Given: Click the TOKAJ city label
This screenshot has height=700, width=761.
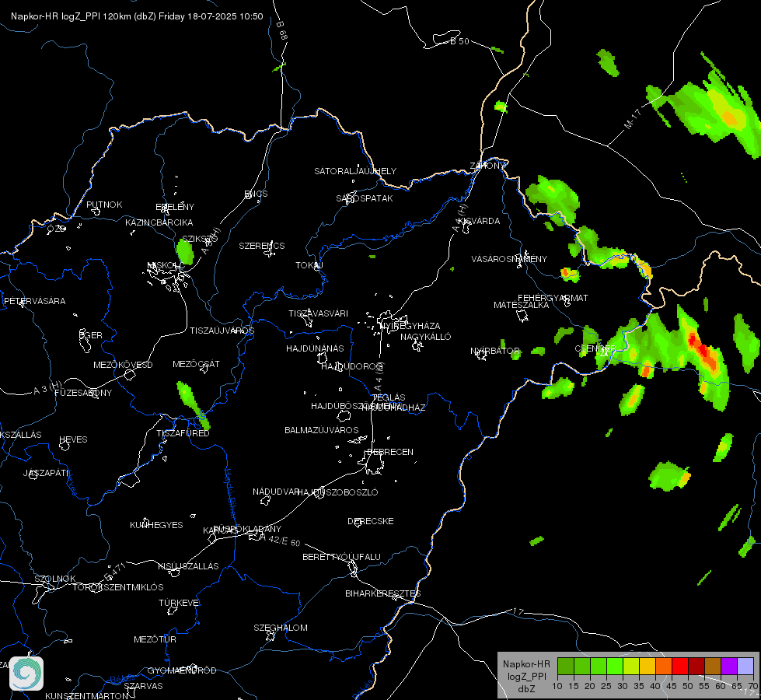Looking at the screenshot, I should 309,265.
